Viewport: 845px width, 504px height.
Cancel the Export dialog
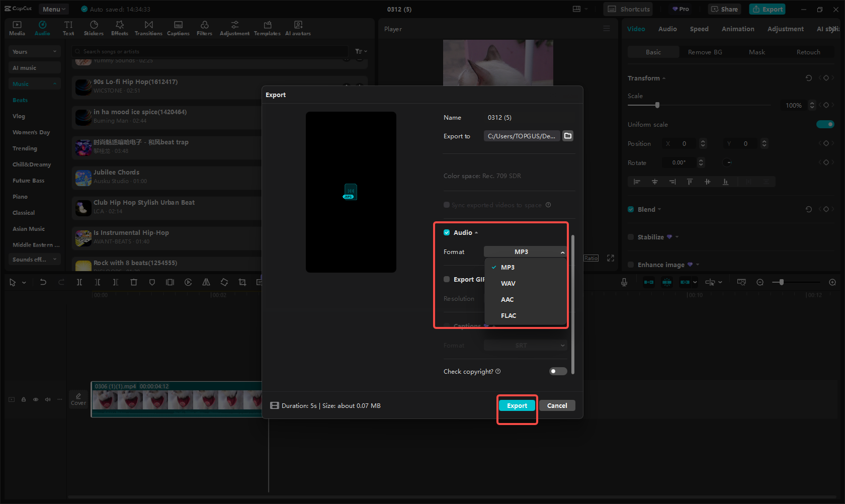[x=557, y=406]
